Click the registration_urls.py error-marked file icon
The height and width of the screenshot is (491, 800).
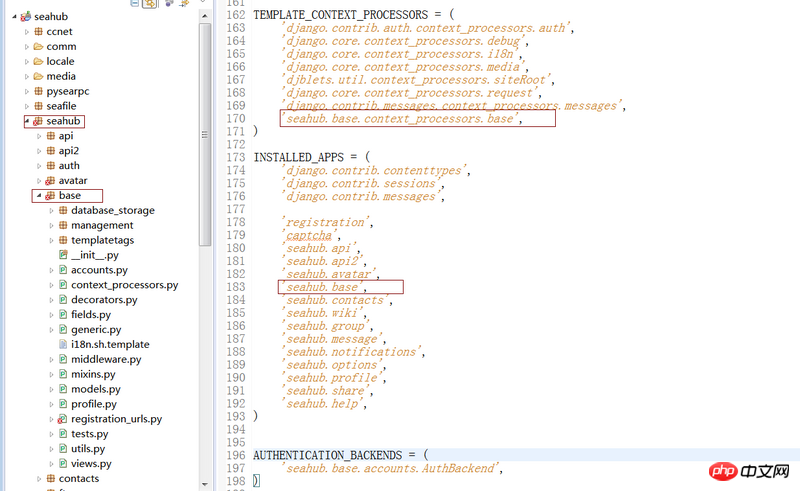click(x=62, y=419)
